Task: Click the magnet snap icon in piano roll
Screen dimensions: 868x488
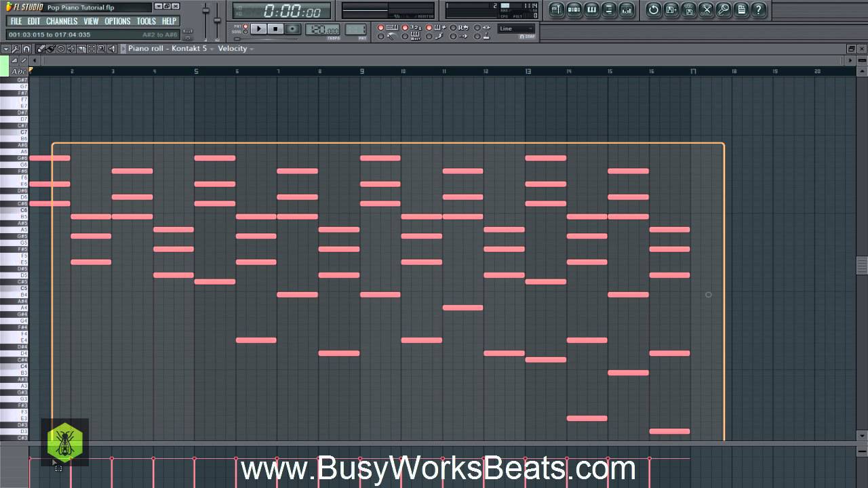Action: click(26, 49)
